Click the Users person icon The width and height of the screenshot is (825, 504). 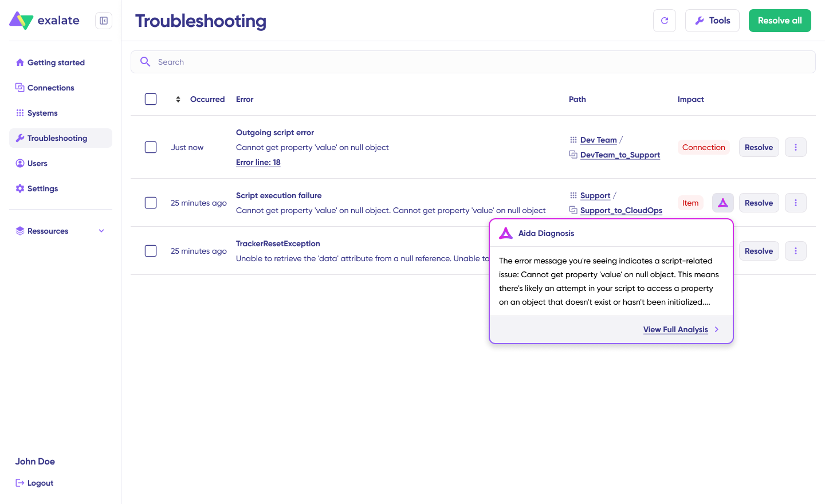pos(20,163)
